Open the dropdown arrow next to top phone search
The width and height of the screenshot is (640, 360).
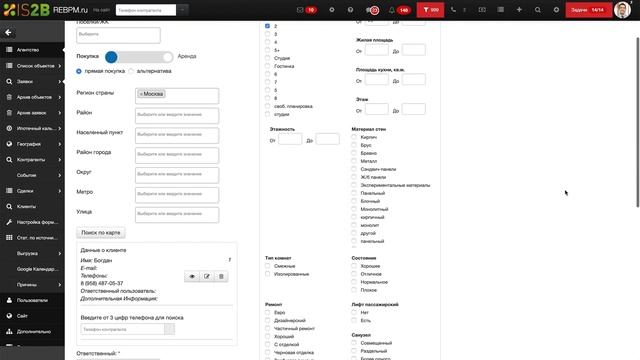pos(182,10)
